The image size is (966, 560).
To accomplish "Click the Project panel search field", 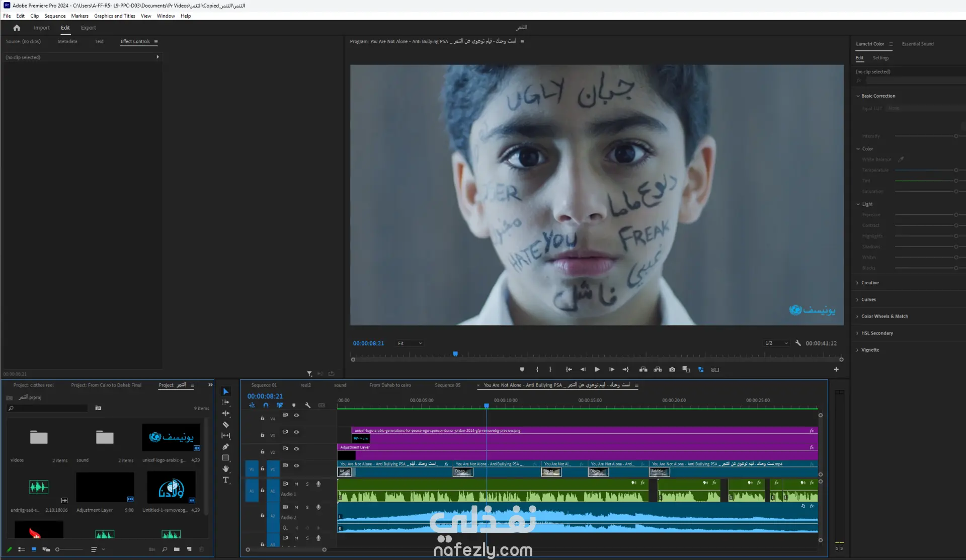I will pyautogui.click(x=47, y=408).
